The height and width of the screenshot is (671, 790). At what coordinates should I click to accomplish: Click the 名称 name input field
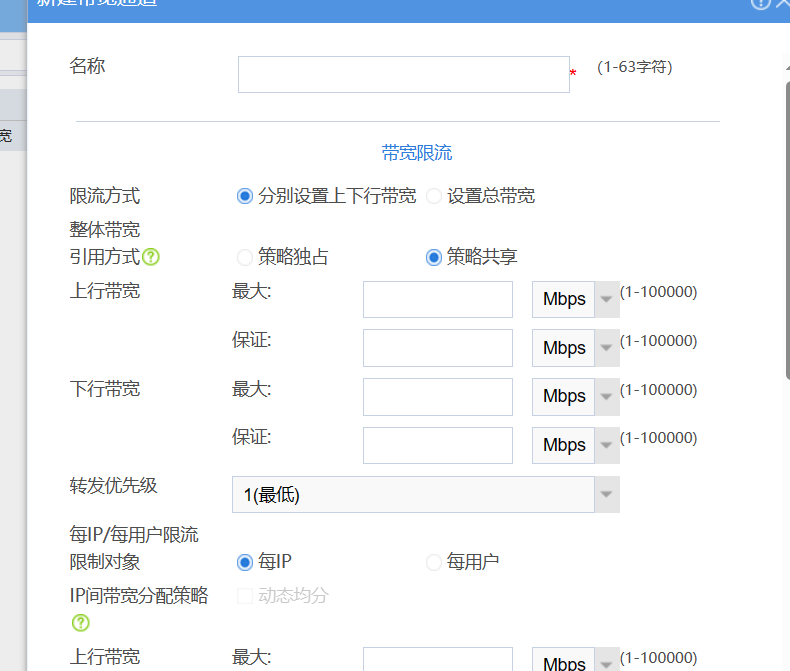point(404,75)
